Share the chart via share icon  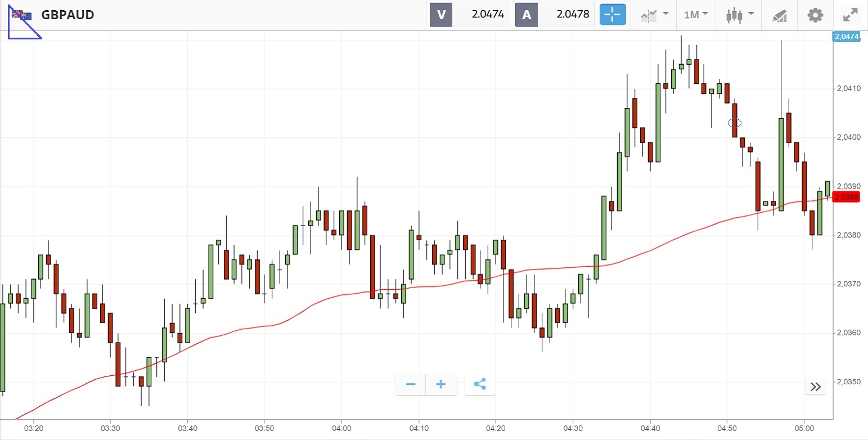click(x=479, y=384)
